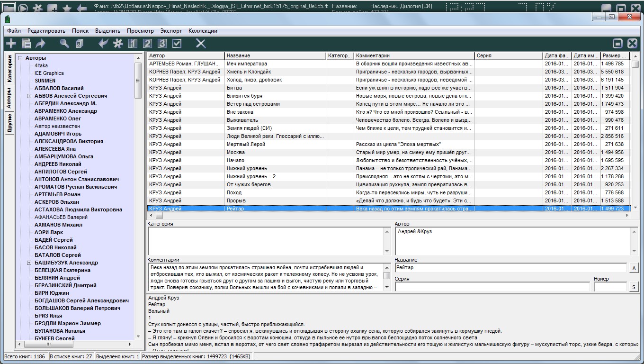Click the gear-shaped toolbar icon
The height and width of the screenshot is (364, 644).
pos(118,44)
